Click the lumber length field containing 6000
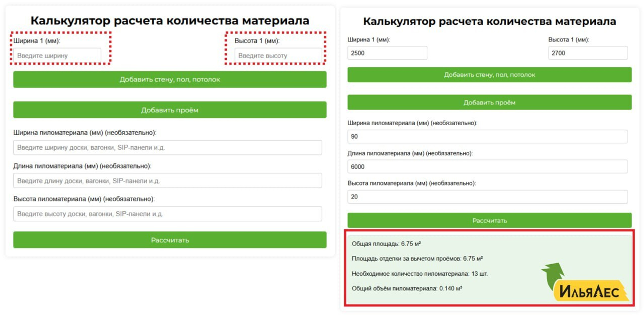 (487, 167)
